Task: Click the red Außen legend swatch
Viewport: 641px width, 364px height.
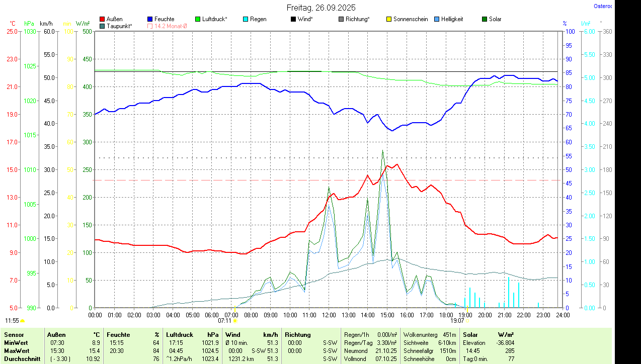Action: pyautogui.click(x=102, y=19)
